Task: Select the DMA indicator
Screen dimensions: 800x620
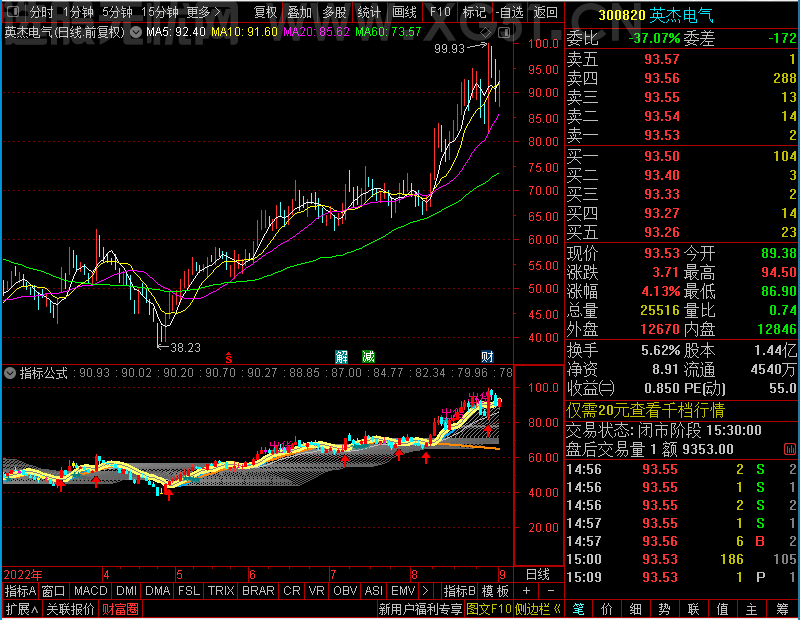Action: coord(158,591)
